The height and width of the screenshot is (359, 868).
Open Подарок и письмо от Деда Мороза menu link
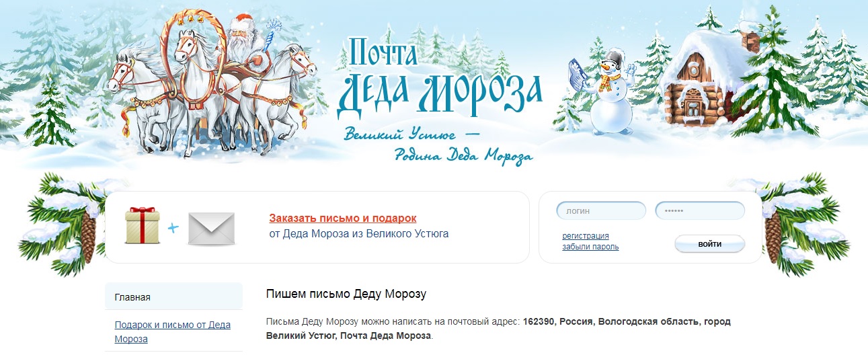pos(173,331)
